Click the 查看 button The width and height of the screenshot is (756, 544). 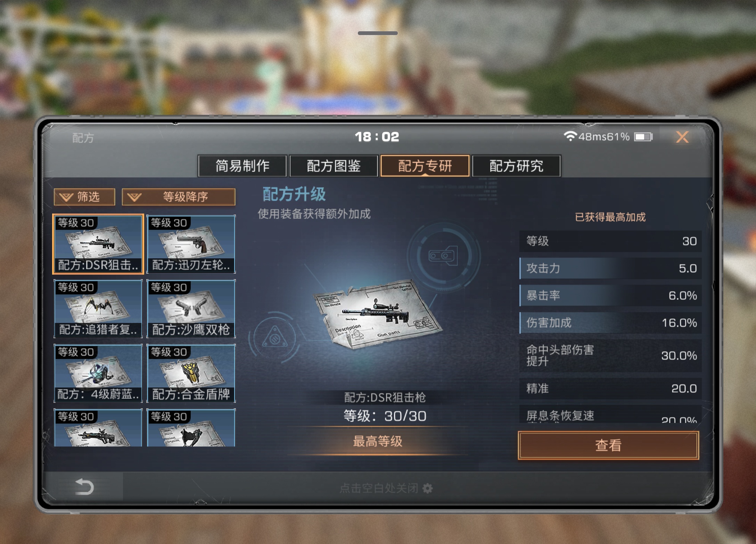(608, 445)
